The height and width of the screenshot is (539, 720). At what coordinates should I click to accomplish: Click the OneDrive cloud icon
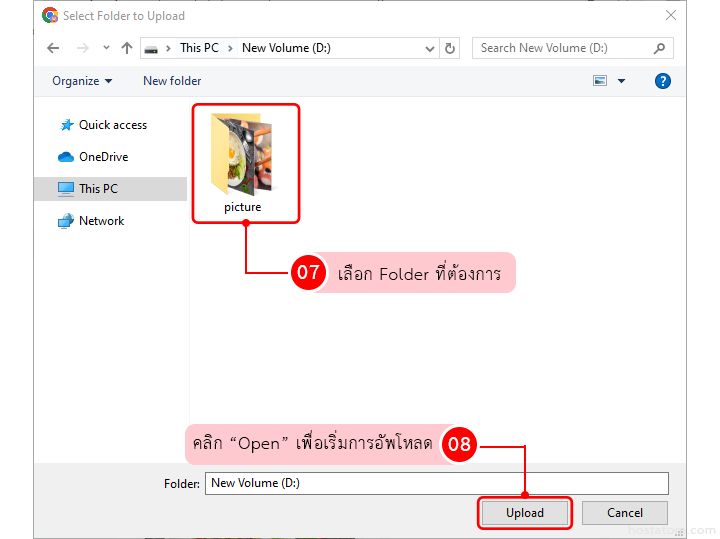(66, 157)
